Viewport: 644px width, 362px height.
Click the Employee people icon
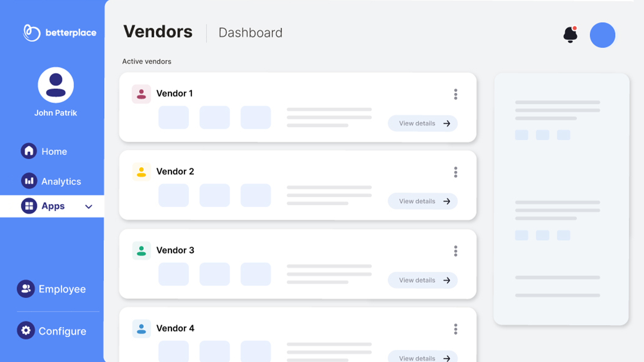tap(26, 289)
